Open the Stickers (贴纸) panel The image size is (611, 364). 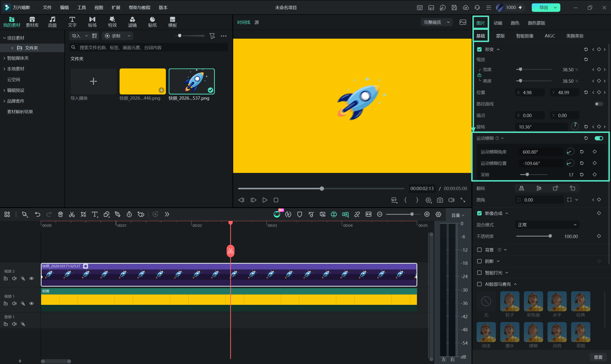(152, 22)
